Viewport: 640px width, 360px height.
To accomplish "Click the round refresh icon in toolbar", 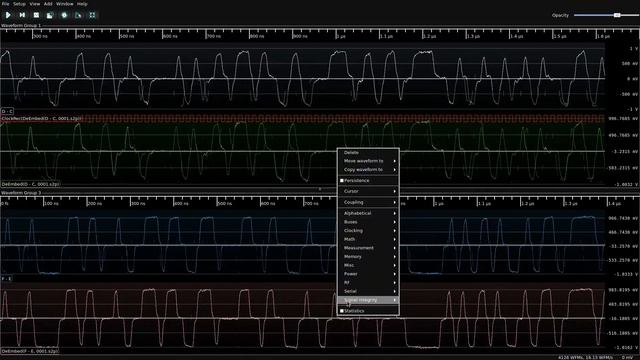I will [64, 15].
